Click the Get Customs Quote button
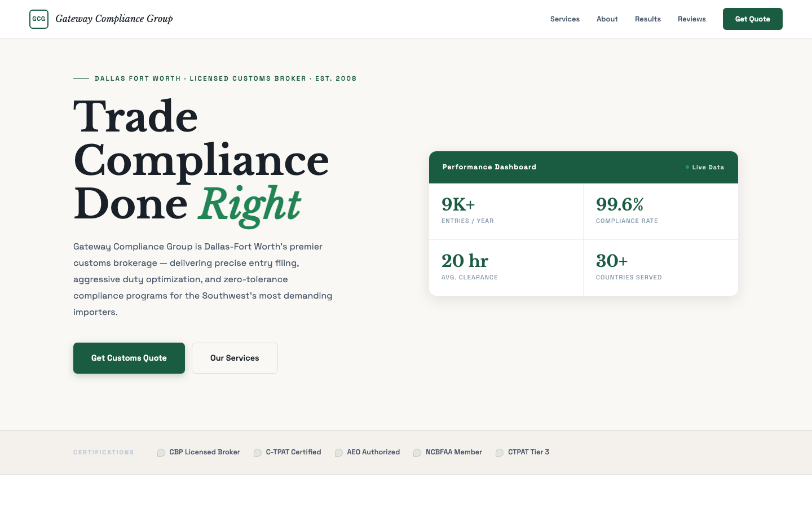Image resolution: width=812 pixels, height=508 pixels. click(129, 358)
